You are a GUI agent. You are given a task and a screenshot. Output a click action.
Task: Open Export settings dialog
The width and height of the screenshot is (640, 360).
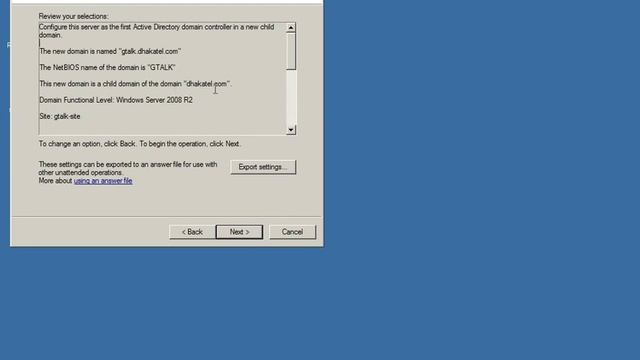coord(263,167)
